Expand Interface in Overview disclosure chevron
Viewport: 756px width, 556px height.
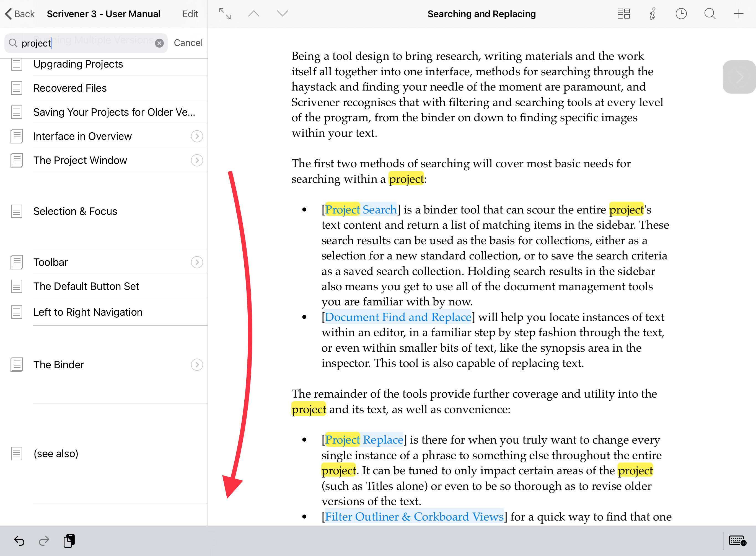197,136
